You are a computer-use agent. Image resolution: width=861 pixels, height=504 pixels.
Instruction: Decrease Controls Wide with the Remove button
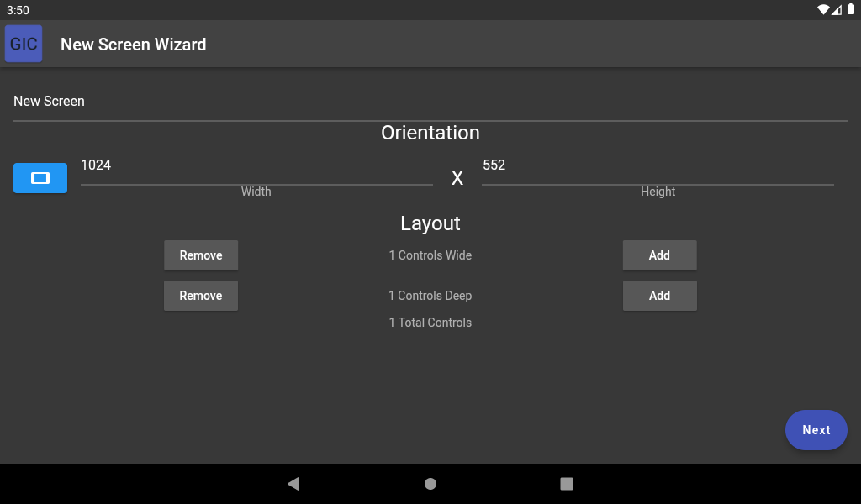pos(201,255)
